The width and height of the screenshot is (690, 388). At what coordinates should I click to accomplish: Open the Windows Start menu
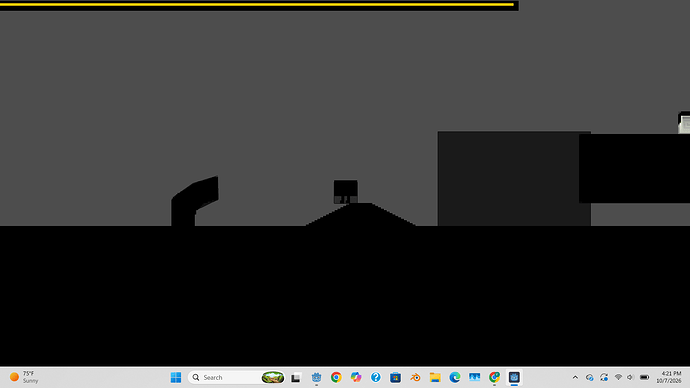click(176, 377)
